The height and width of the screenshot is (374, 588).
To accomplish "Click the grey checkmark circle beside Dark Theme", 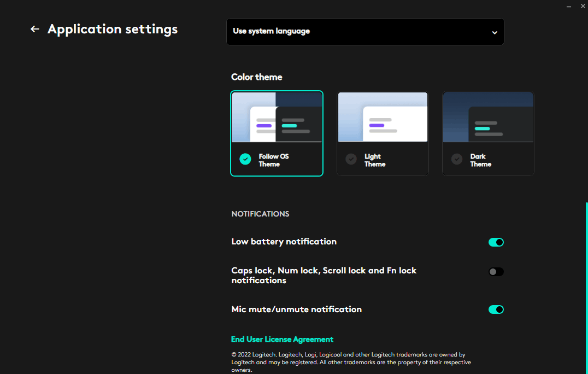I will coord(456,159).
